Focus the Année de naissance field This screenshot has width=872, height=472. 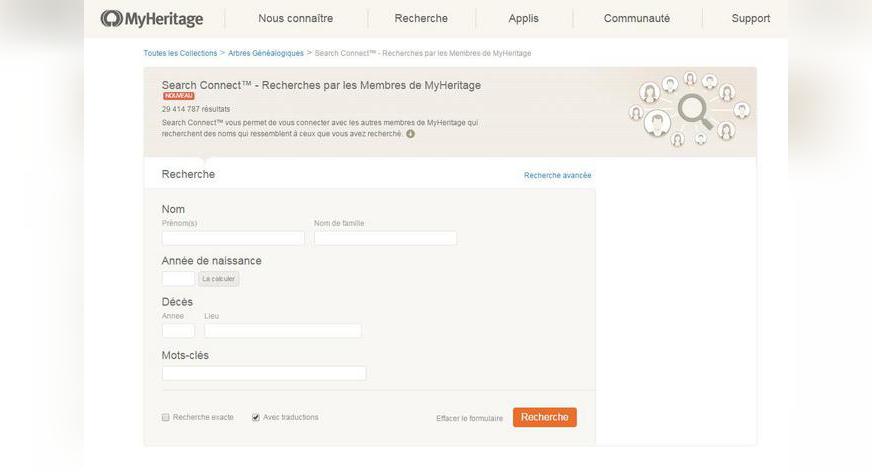pos(178,279)
